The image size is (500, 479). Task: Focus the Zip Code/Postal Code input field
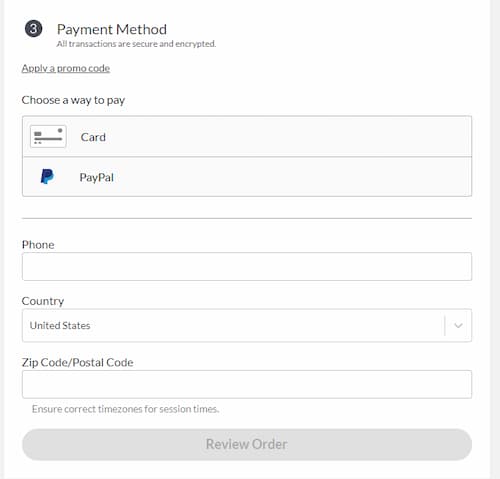(247, 384)
